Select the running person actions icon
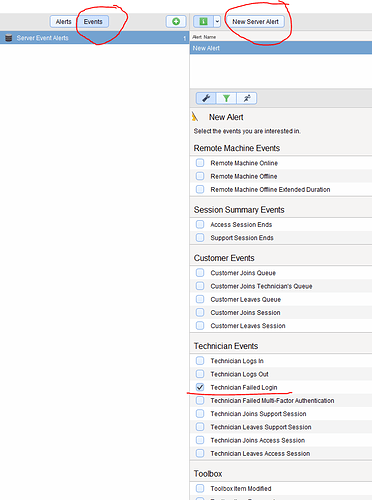This screenshot has height=500, width=372. (247, 98)
